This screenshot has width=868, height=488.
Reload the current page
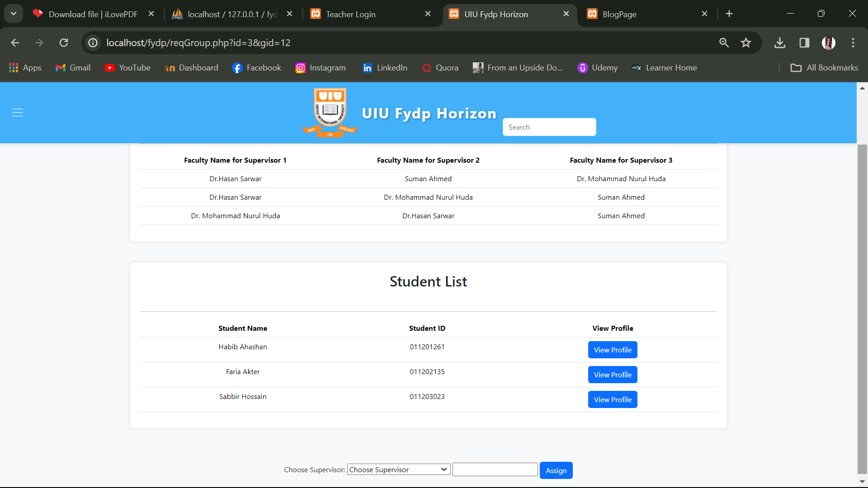click(x=64, y=42)
